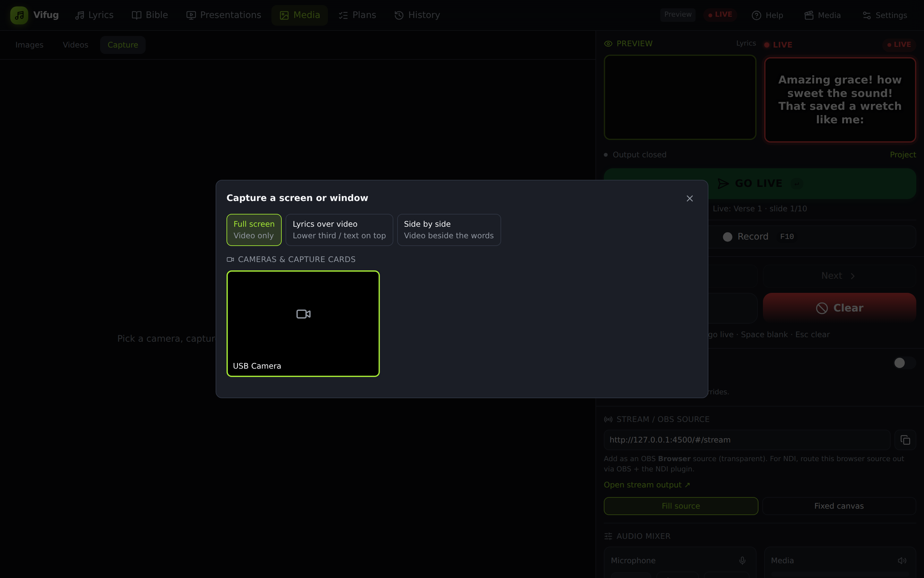Viewport: 924px width, 578px height.
Task: Click the stream URL field
Action: [747, 440]
